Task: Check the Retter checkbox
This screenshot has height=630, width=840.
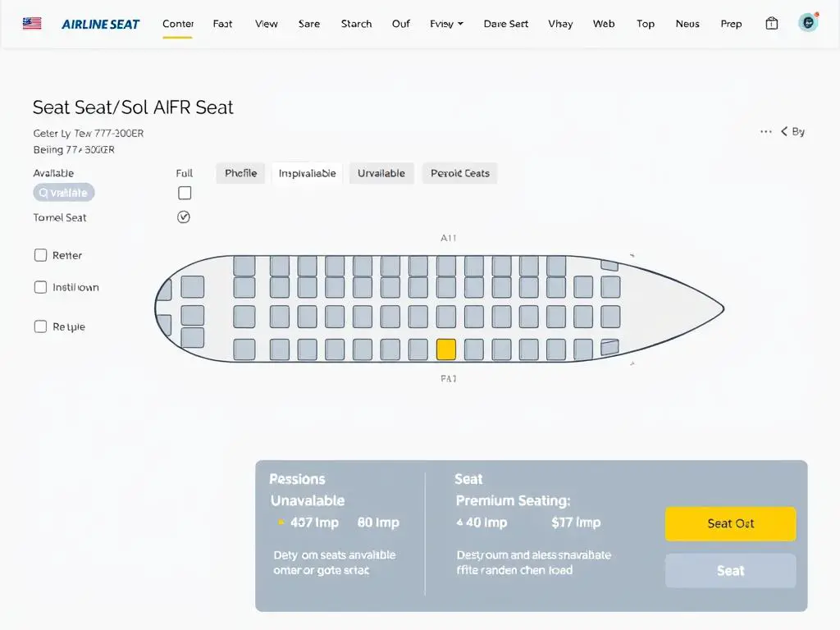Action: coord(40,255)
